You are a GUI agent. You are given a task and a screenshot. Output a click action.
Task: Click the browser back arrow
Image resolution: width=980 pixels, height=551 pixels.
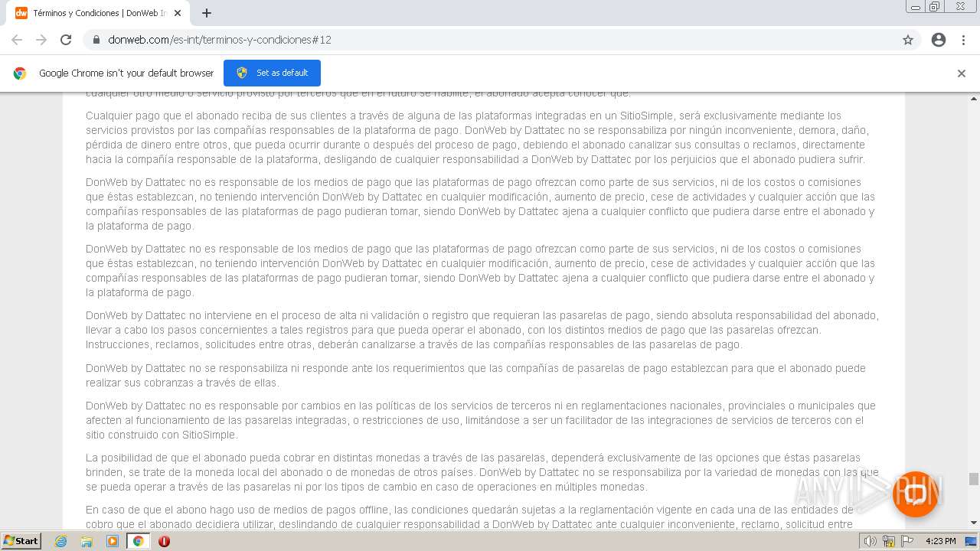[x=17, y=40]
